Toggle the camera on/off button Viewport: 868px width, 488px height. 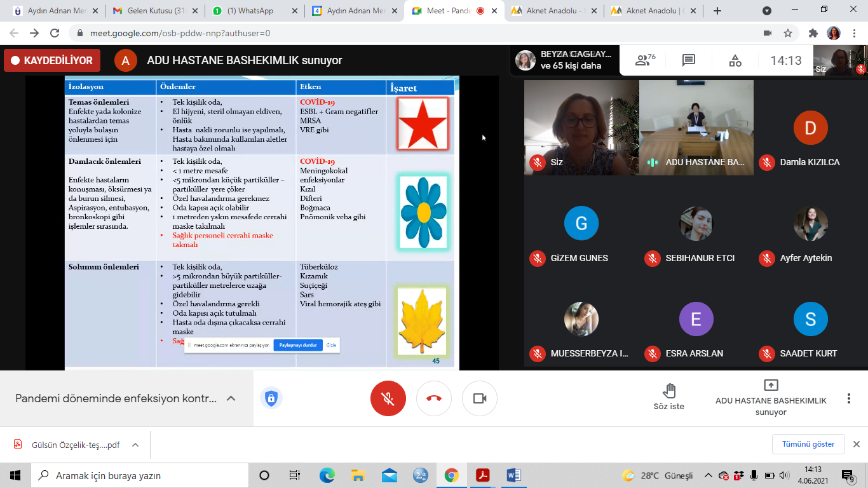480,398
